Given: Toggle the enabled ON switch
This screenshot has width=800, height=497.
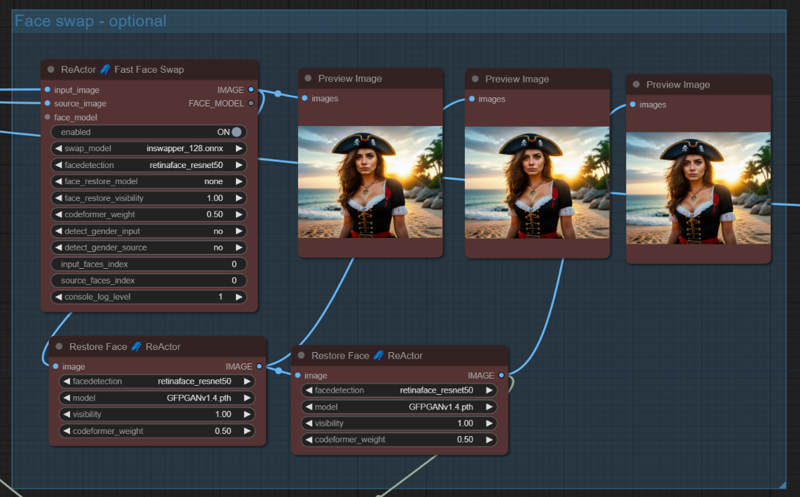Looking at the screenshot, I should (237, 132).
